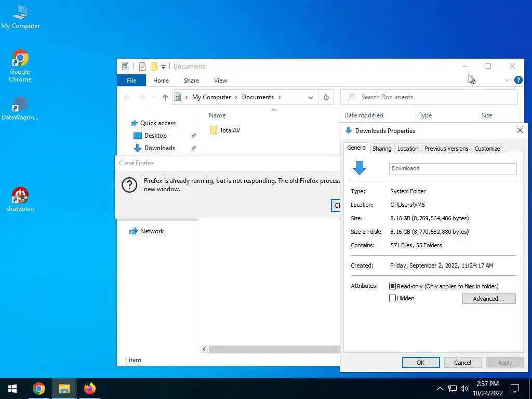Open the Home ribbon tab
Image resolution: width=532 pixels, height=399 pixels.
(161, 81)
